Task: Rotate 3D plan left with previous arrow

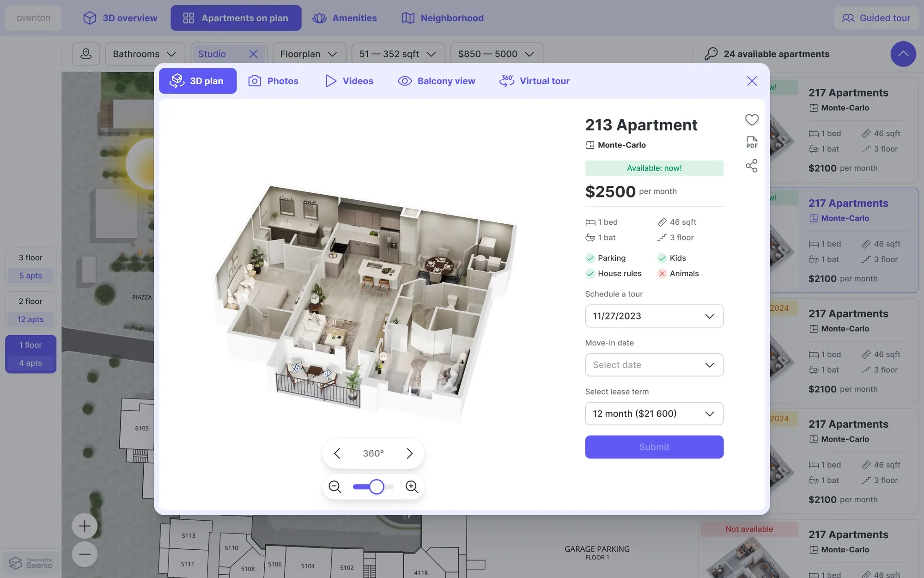Action: [337, 453]
